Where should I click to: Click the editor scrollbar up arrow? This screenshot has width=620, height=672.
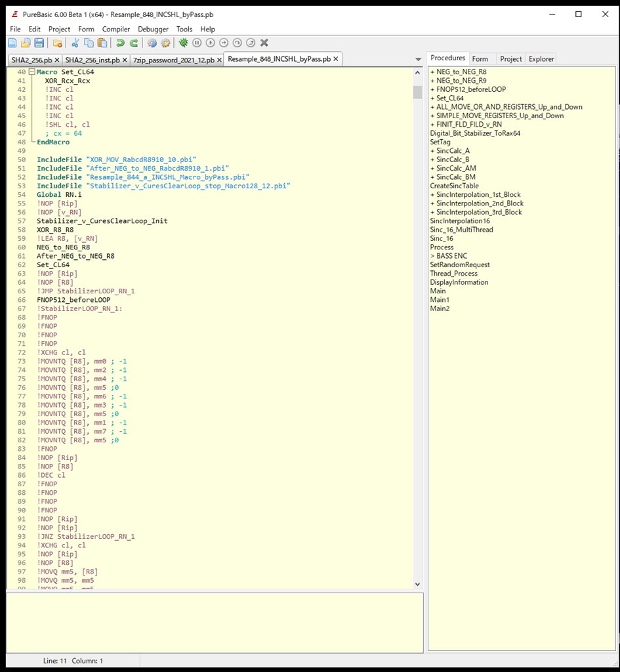[x=417, y=73]
